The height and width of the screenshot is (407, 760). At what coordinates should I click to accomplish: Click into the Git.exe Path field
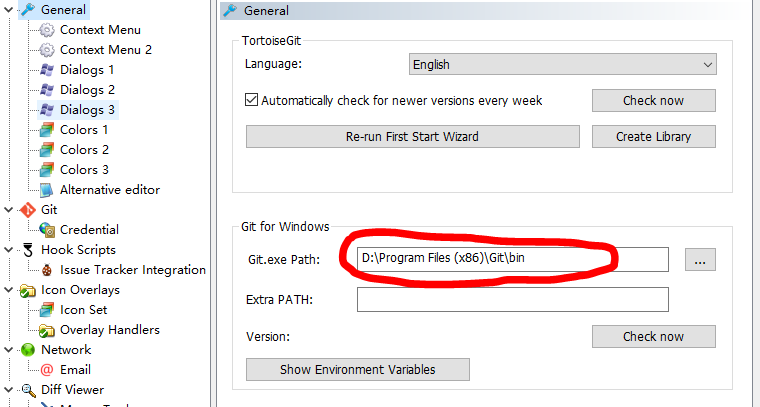[x=513, y=259]
